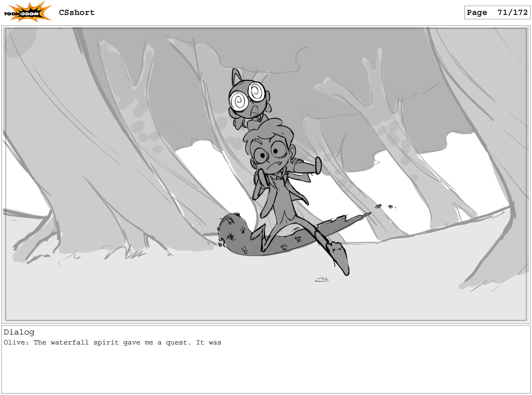
Task: Click the small scribble mark on the ground
Action: 322,279
